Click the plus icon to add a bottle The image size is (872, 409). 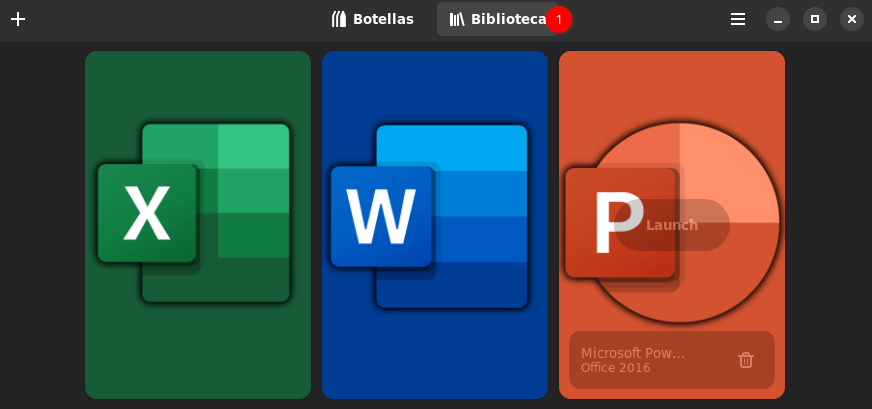pyautogui.click(x=18, y=19)
